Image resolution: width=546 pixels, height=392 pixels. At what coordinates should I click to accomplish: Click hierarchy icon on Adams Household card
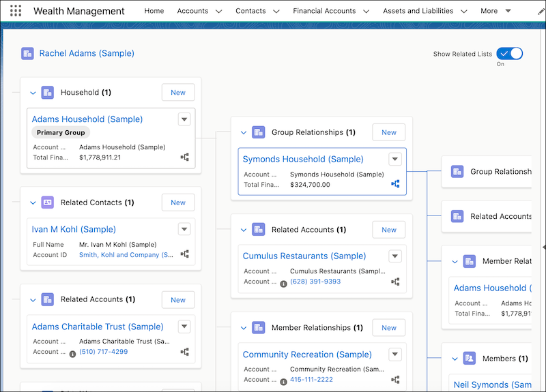(184, 157)
